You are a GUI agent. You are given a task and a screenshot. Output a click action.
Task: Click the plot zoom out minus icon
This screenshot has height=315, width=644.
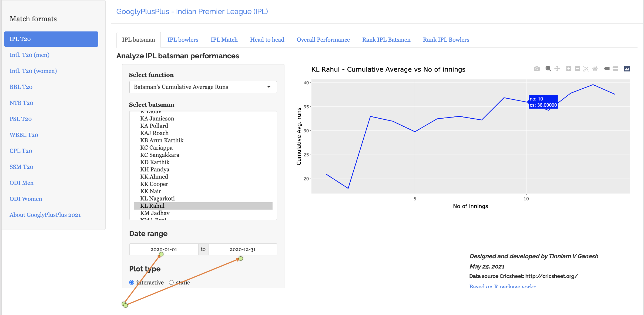[578, 69]
